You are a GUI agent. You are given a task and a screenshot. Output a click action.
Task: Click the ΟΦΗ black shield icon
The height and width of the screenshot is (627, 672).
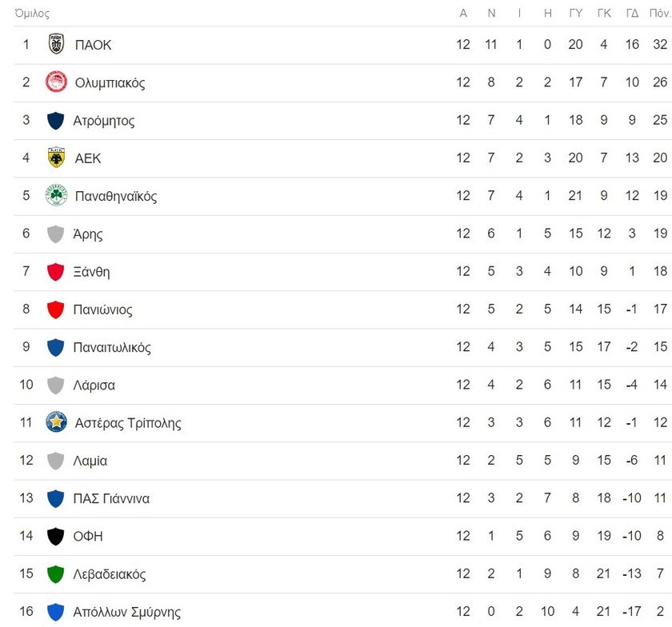click(55, 536)
